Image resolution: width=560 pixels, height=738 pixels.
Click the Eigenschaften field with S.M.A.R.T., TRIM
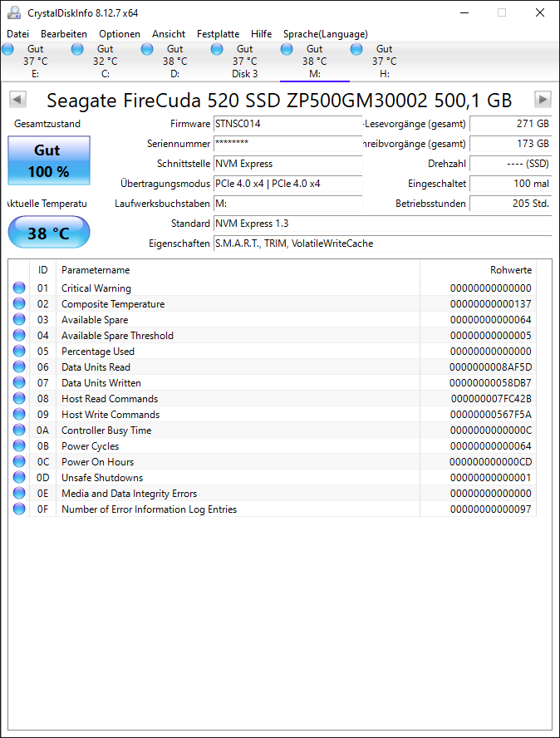(382, 244)
